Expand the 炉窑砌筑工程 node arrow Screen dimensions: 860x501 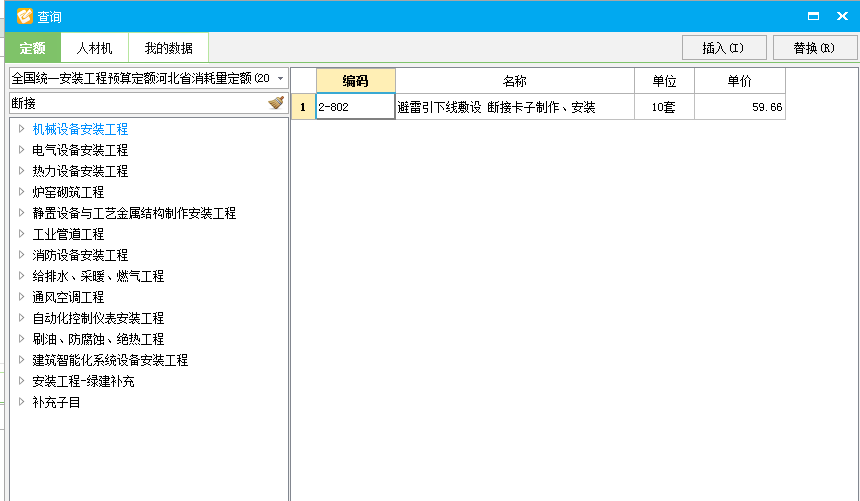[21, 192]
